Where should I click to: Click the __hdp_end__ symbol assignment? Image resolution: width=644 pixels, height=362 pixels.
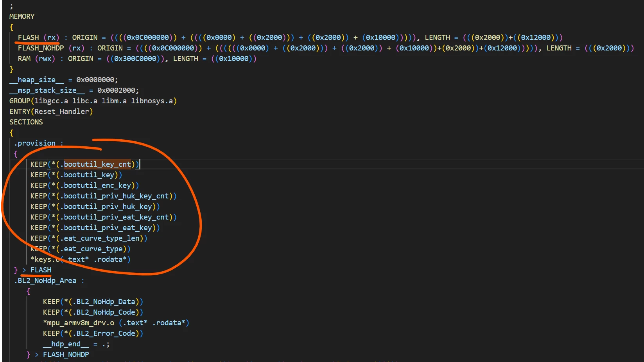(76, 344)
